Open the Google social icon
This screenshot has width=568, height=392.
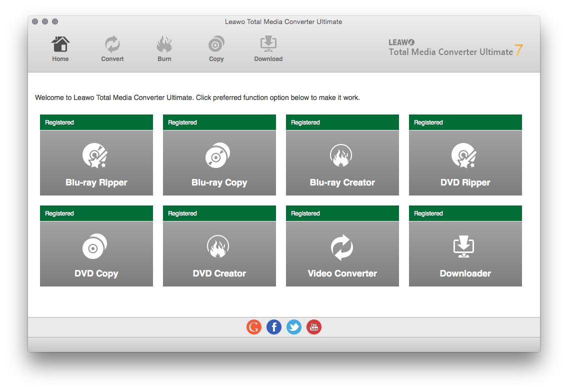254,327
